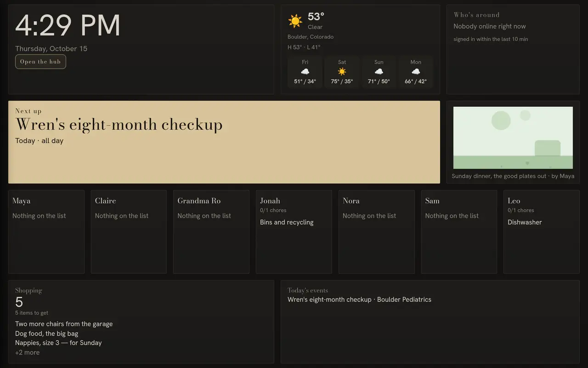
Task: Click 'Nobody online right now' status
Action: (x=490, y=26)
